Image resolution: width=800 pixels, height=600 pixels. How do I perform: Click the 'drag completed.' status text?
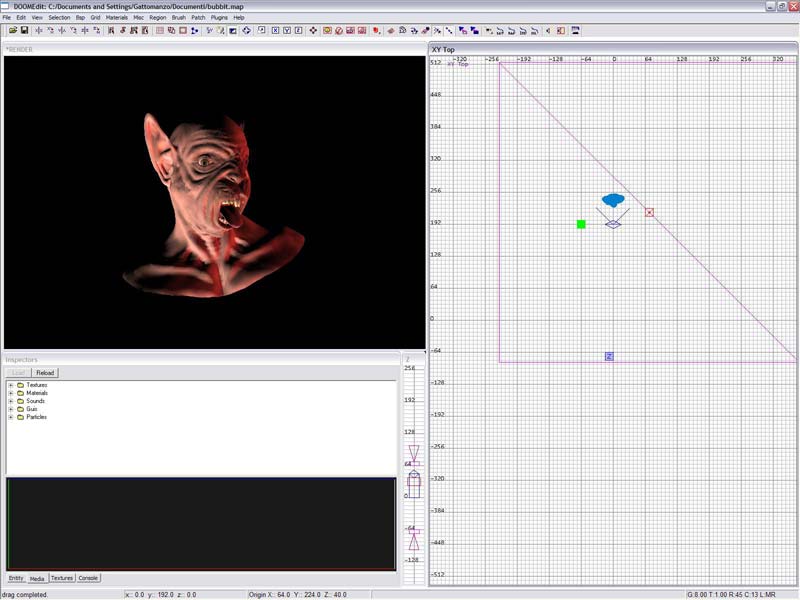25,595
